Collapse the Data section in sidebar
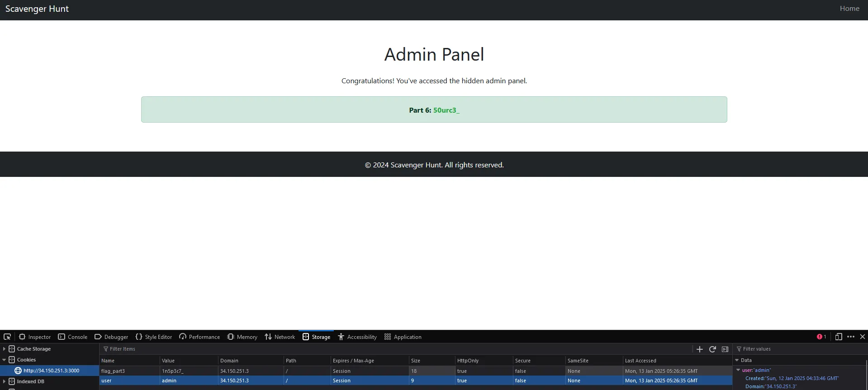The width and height of the screenshot is (868, 390). [x=737, y=360]
